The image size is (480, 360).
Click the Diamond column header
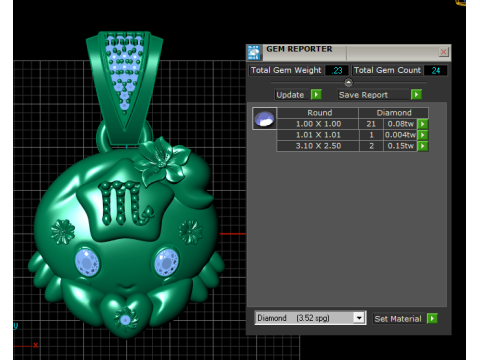pyautogui.click(x=394, y=113)
